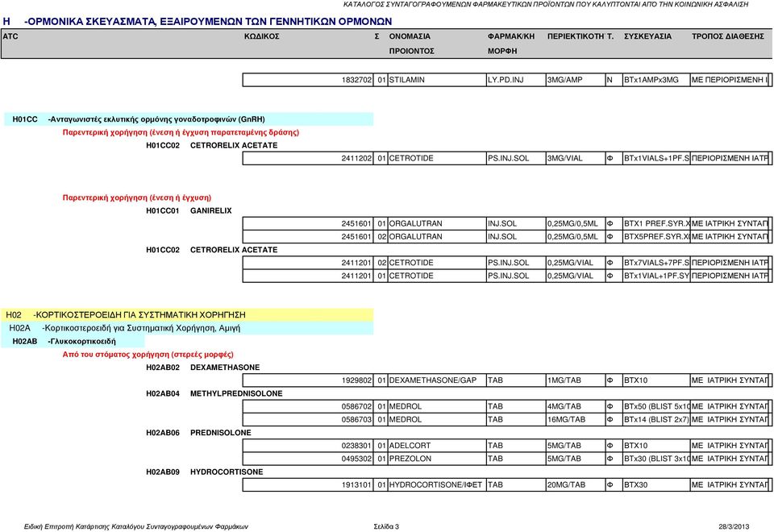This screenshot has width=774, height=532.
Task: Click the page number 'Σελίδα 3'
Action: 386,526
